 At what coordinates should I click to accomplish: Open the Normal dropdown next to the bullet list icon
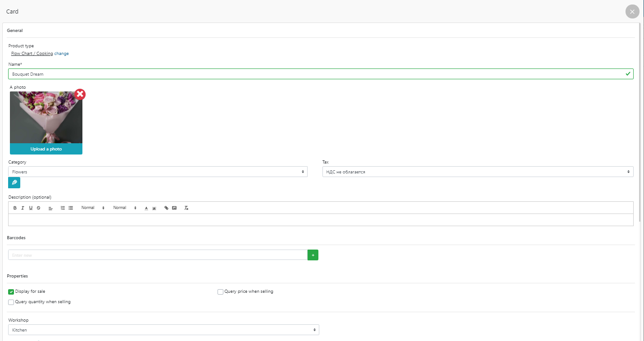[93, 208]
